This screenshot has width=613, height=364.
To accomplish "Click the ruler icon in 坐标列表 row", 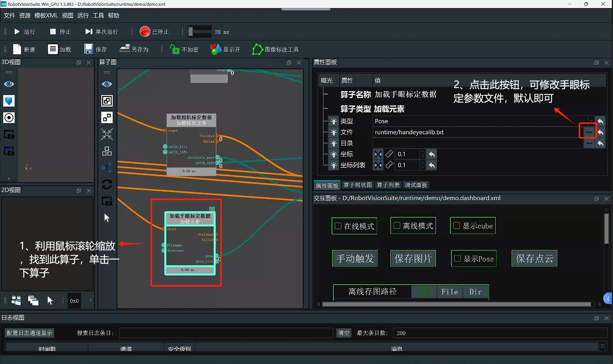I will (389, 165).
